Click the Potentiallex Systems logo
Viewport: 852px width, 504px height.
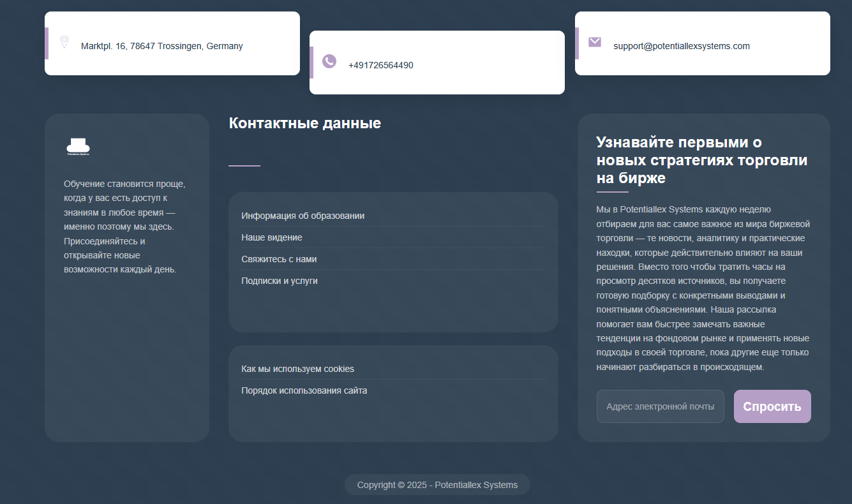coord(78,146)
